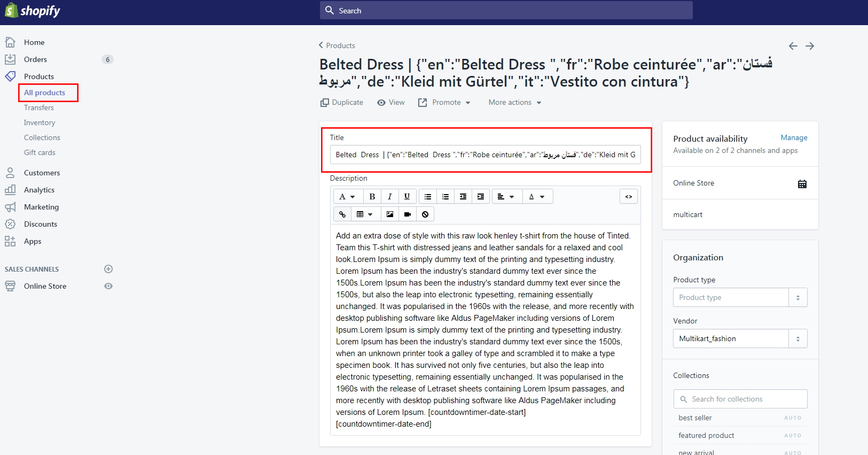Image resolution: width=868 pixels, height=455 pixels.
Task: Open Home in the sidebar
Action: click(x=34, y=42)
